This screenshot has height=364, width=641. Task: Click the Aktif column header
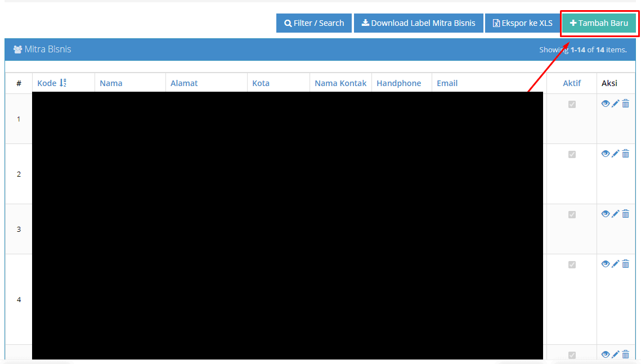(572, 83)
